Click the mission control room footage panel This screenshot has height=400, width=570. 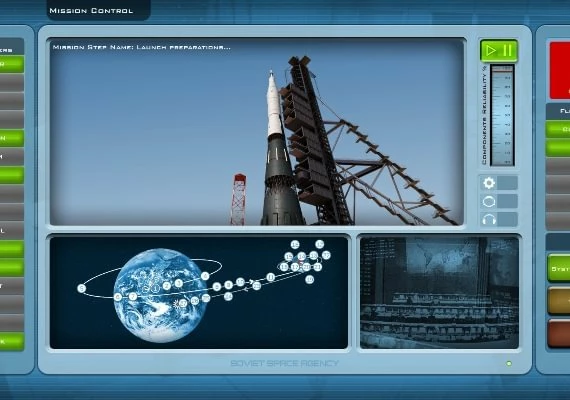(439, 293)
